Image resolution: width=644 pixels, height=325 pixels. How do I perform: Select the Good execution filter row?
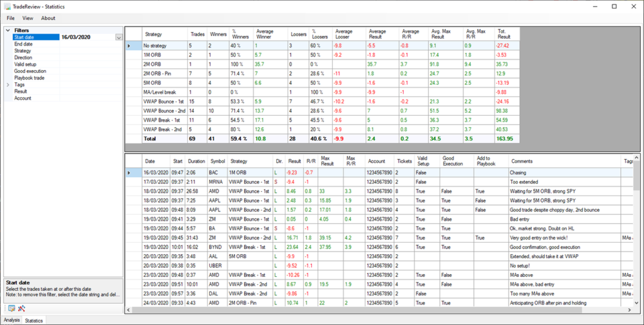(x=30, y=71)
